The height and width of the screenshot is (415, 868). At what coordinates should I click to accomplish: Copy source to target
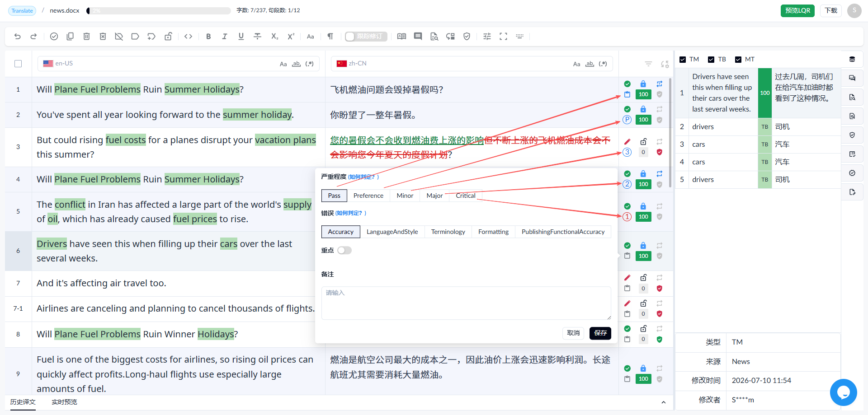coord(70,37)
